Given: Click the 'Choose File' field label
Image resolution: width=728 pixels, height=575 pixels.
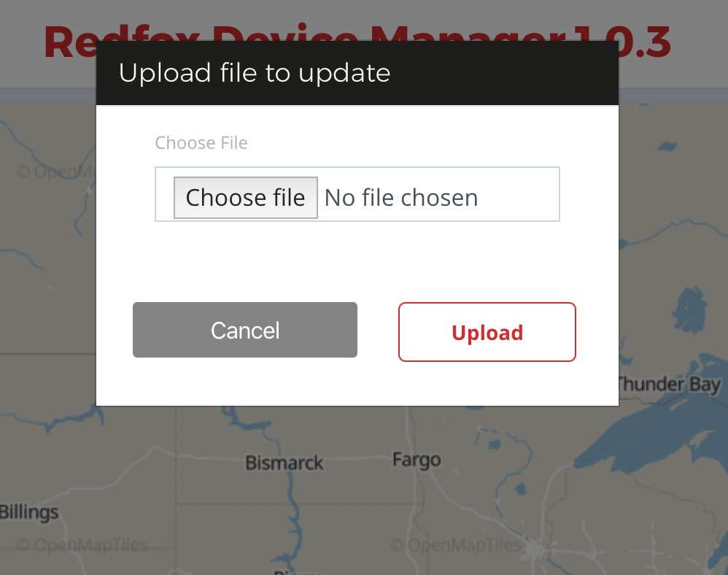Looking at the screenshot, I should point(201,142).
